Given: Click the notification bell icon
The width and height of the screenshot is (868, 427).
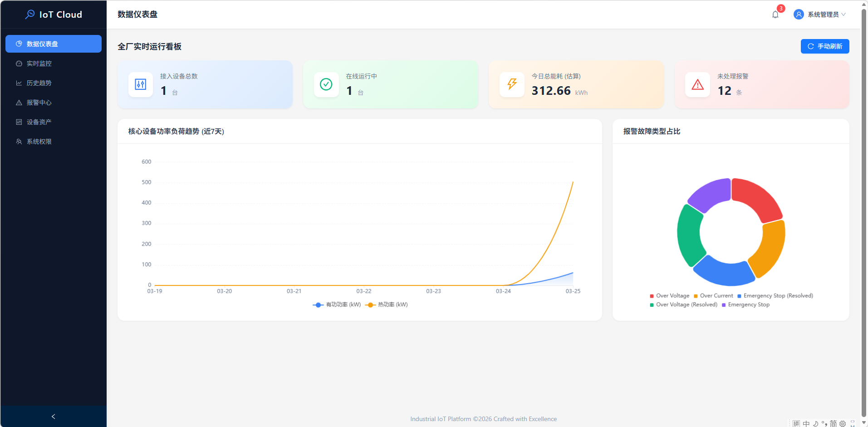Looking at the screenshot, I should (x=775, y=15).
